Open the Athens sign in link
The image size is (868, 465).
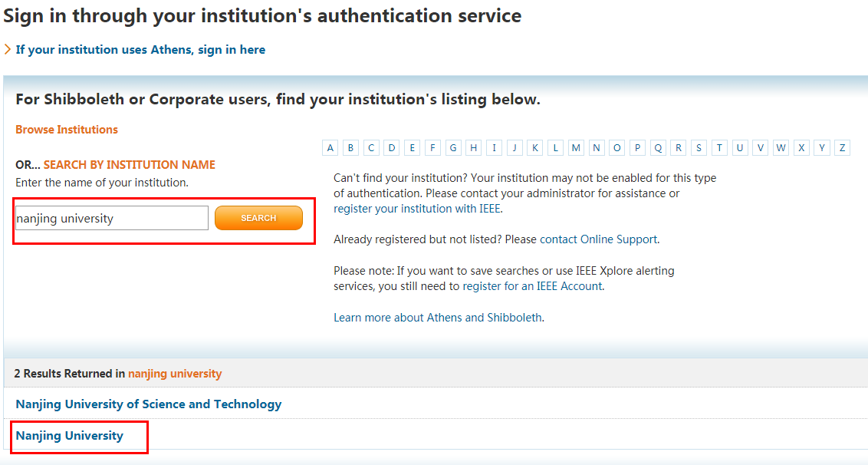pyautogui.click(x=140, y=50)
